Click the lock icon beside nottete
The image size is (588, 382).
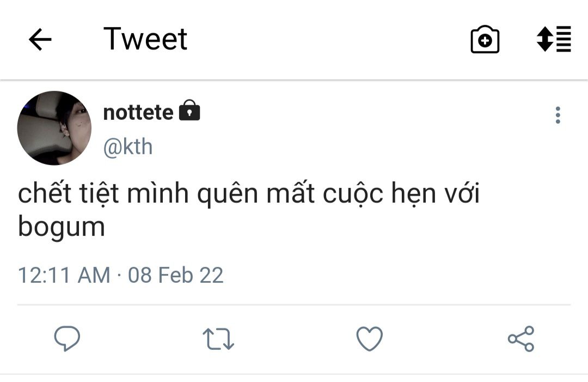pos(189,112)
